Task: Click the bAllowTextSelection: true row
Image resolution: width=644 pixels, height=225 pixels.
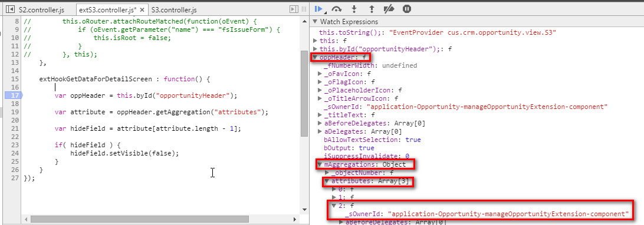Action: 372,140
